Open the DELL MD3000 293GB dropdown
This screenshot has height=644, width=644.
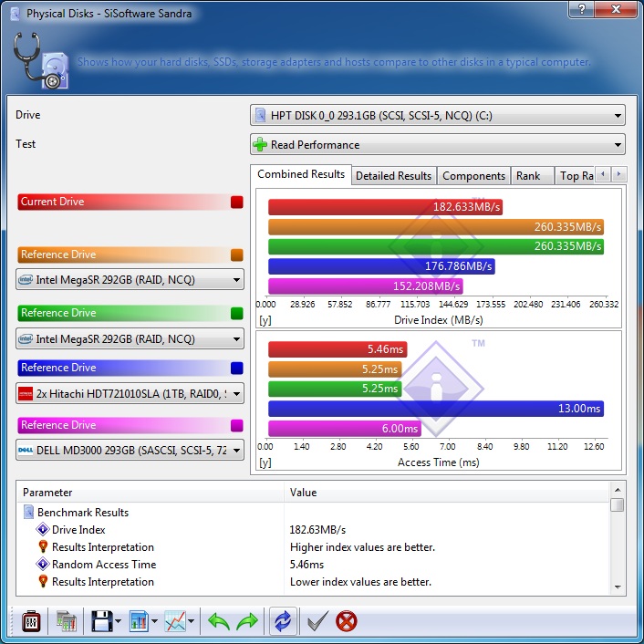pyautogui.click(x=130, y=450)
